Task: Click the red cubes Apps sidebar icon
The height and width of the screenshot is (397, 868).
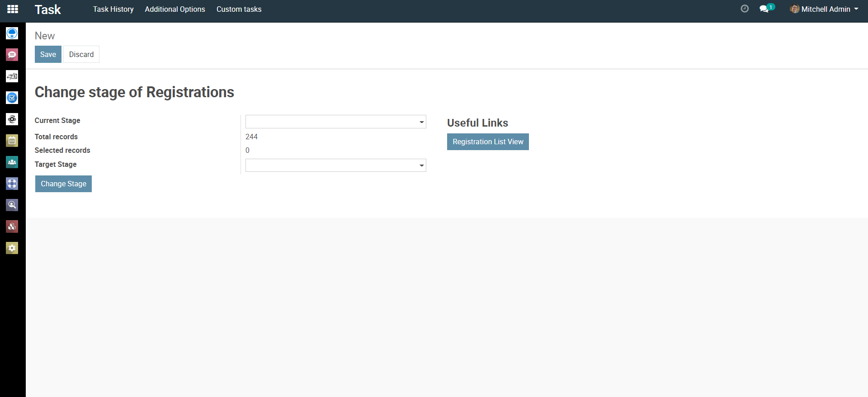Action: 12,227
